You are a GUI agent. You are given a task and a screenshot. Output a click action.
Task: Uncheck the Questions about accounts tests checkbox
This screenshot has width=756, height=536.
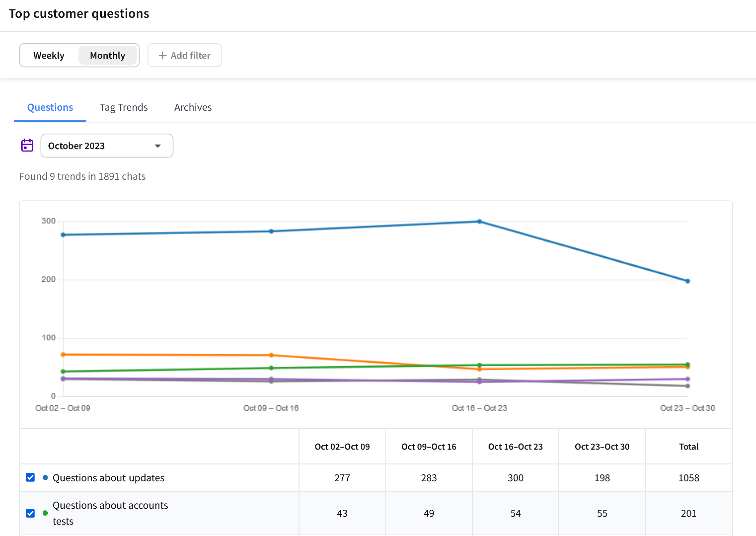30,513
